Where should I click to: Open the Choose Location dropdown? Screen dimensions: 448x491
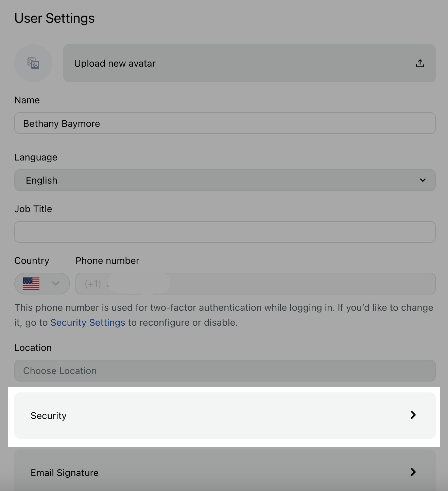pyautogui.click(x=225, y=371)
